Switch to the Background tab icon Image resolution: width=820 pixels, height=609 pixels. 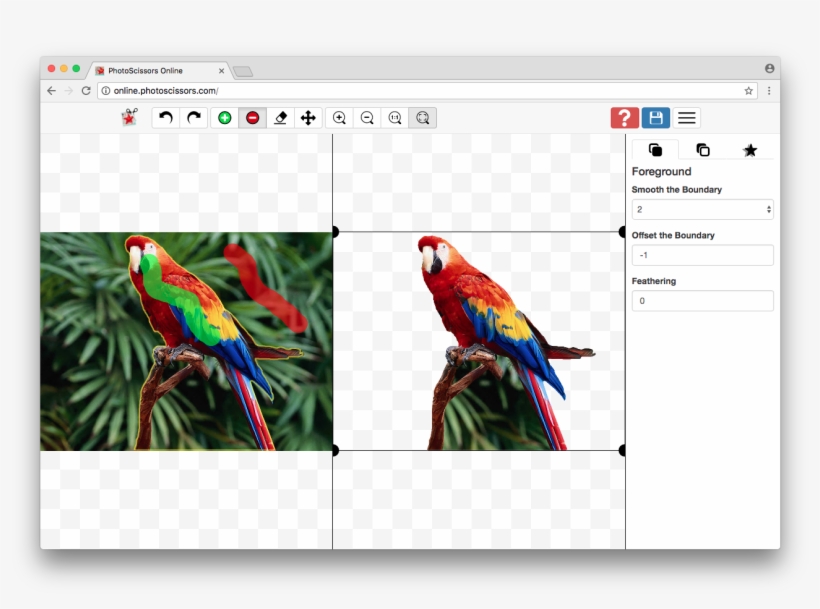703,150
